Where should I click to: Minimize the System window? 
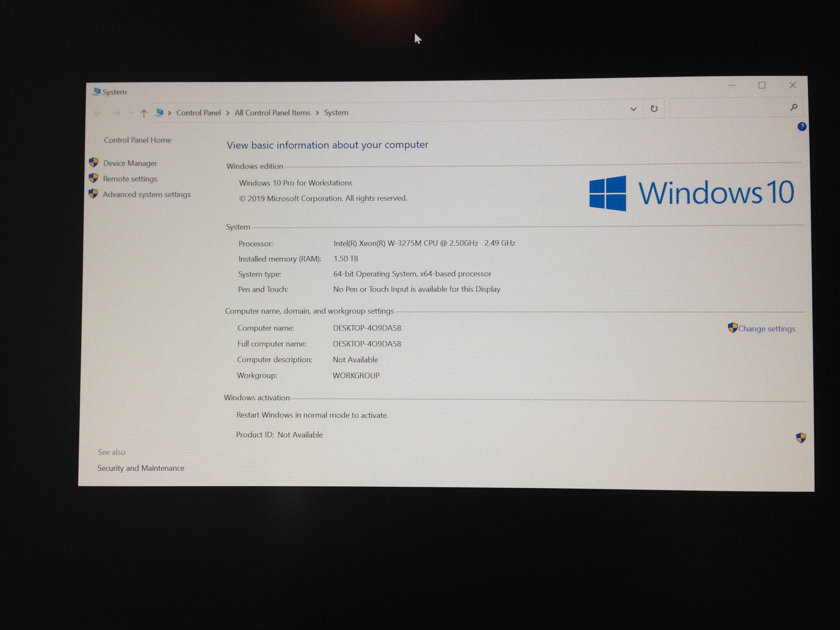pos(732,85)
